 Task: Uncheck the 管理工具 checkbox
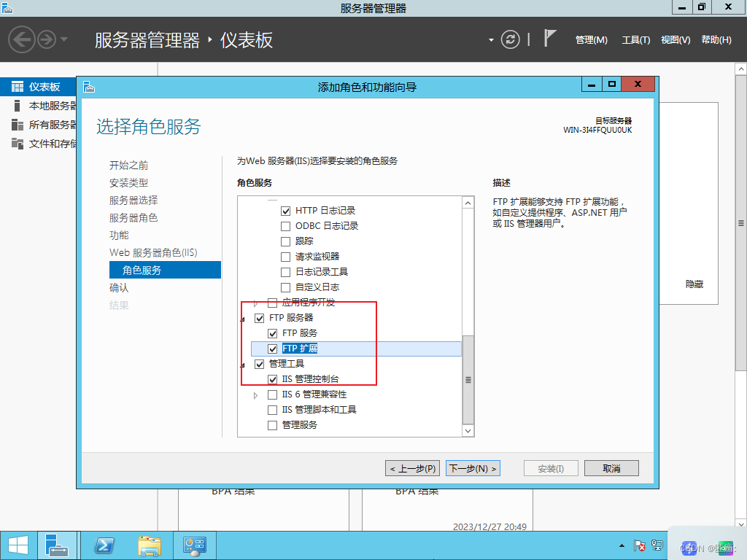coord(259,365)
